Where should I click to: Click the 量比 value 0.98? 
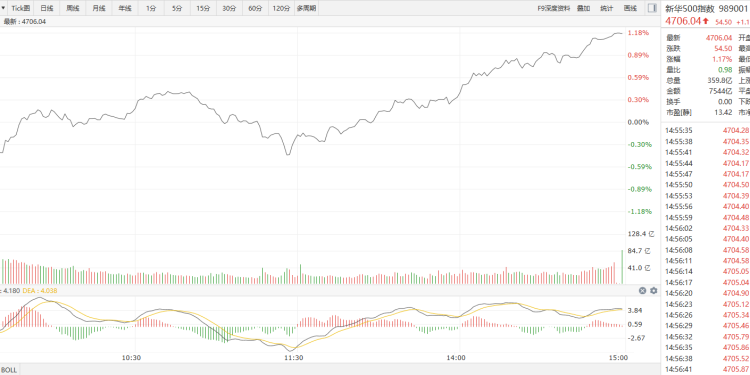tap(725, 70)
